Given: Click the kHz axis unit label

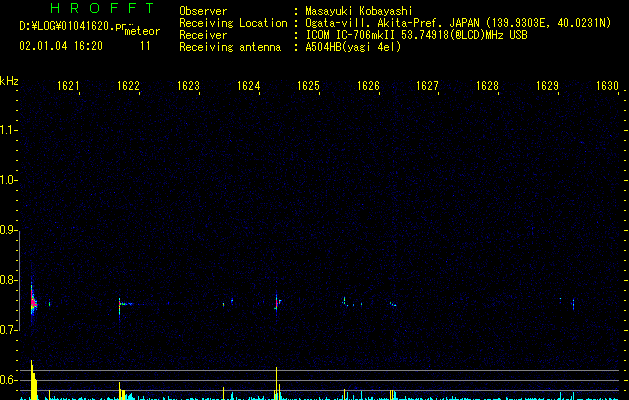Looking at the screenshot, I should point(9,81).
